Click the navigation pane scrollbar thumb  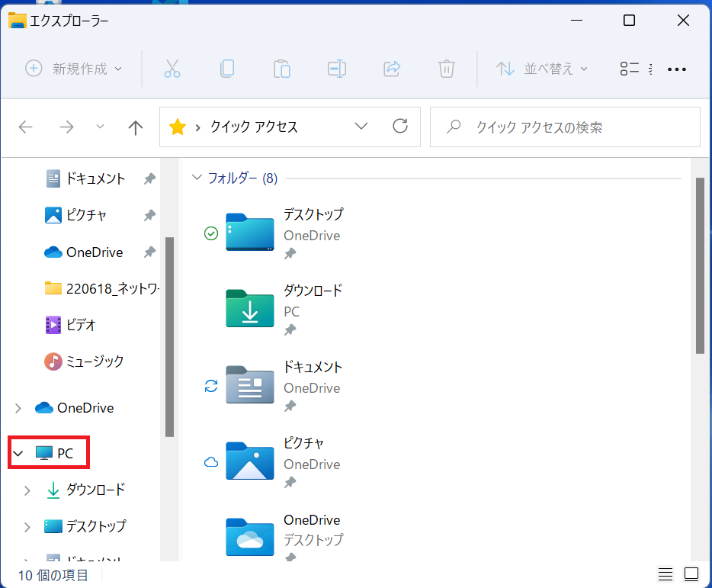pos(169,337)
